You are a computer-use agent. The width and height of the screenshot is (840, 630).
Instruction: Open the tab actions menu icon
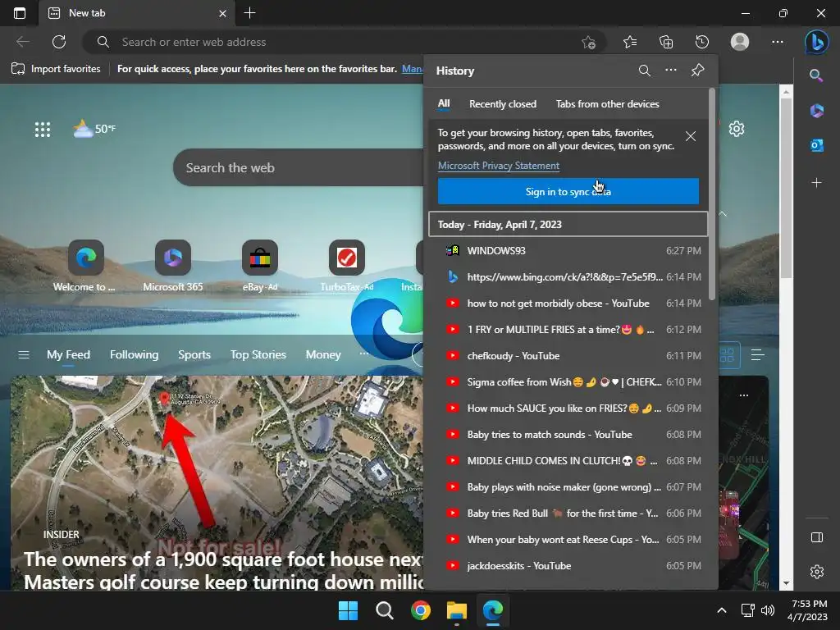20,13
